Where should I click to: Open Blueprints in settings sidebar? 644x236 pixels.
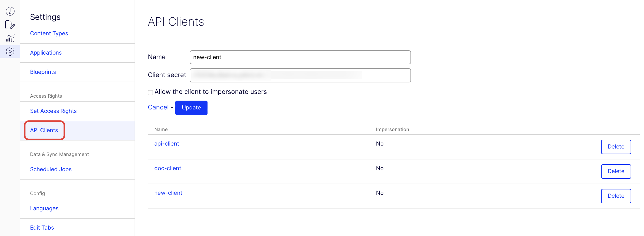43,72
